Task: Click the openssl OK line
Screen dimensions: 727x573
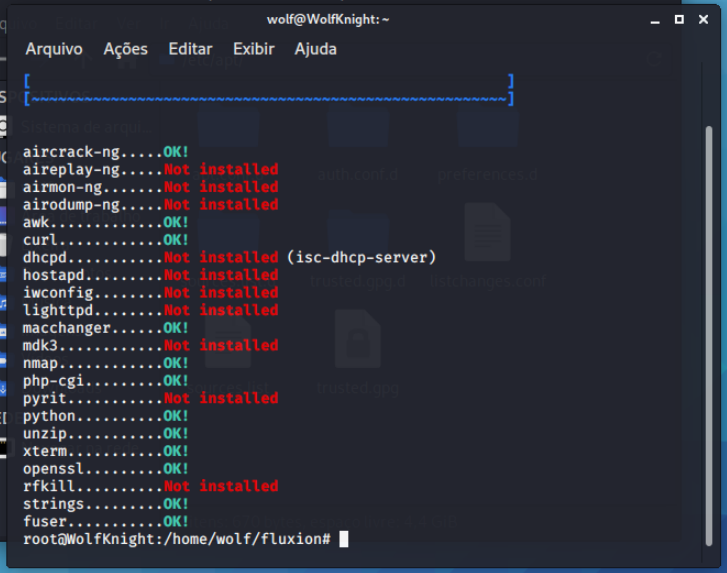Action: [106, 469]
